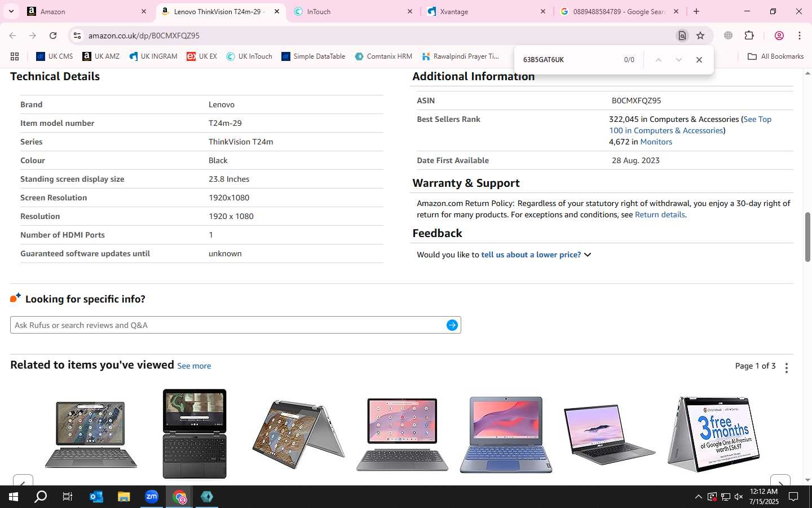Open Simple DataTable bookmark
The width and height of the screenshot is (812, 508).
point(313,56)
